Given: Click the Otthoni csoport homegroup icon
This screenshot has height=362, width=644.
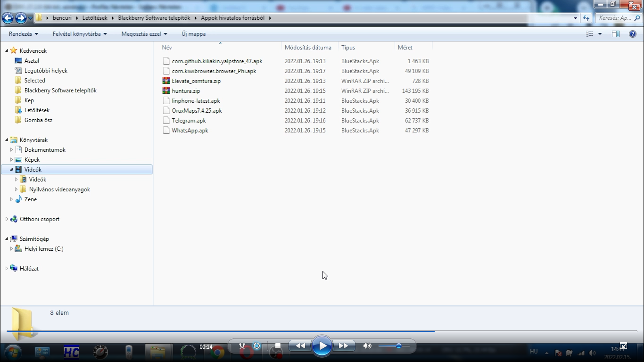Looking at the screenshot, I should [14, 219].
